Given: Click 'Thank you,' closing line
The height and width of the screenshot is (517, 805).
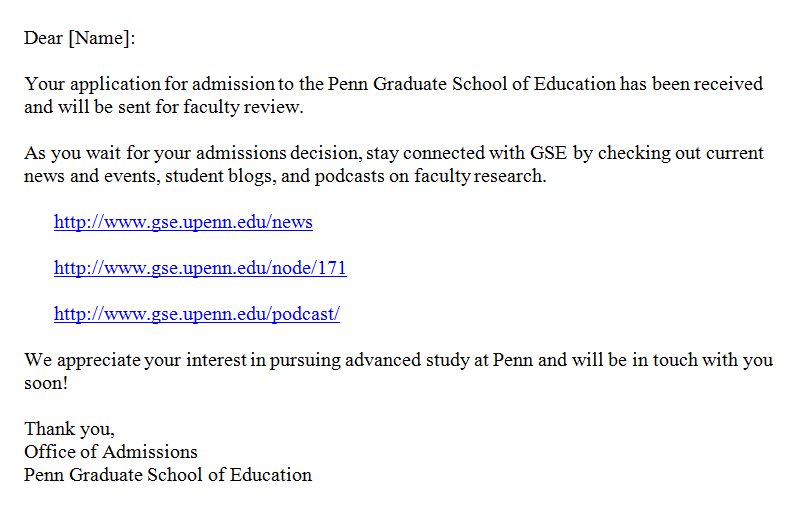Looking at the screenshot, I should [69, 429].
